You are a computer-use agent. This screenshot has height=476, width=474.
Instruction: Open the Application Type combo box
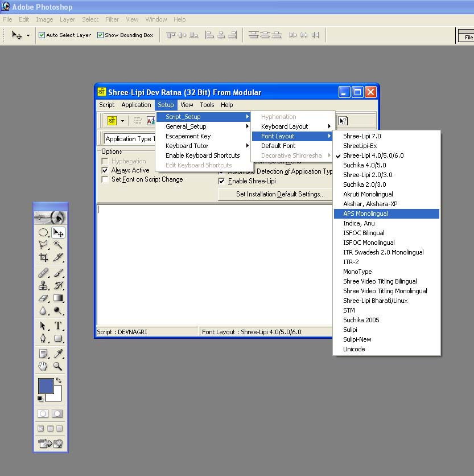(x=130, y=139)
